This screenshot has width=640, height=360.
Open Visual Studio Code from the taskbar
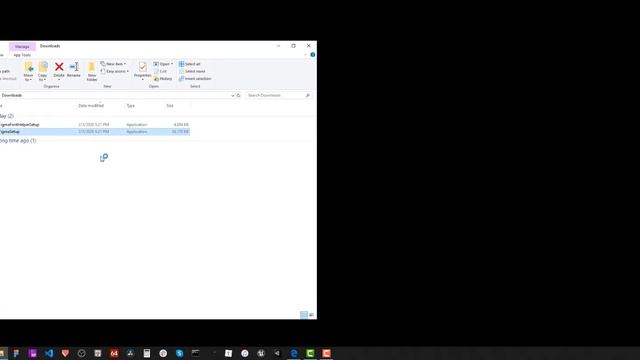(x=49, y=353)
